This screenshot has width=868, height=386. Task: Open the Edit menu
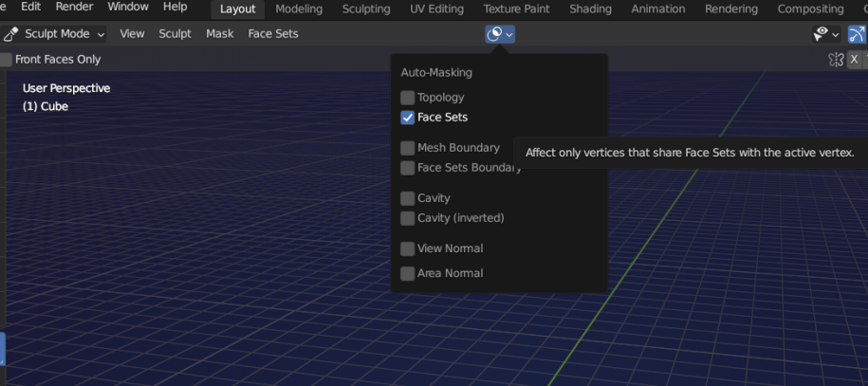pyautogui.click(x=31, y=8)
